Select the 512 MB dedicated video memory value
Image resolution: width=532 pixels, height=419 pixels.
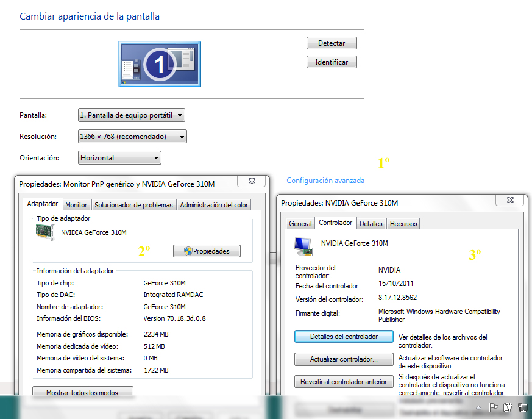(x=154, y=346)
